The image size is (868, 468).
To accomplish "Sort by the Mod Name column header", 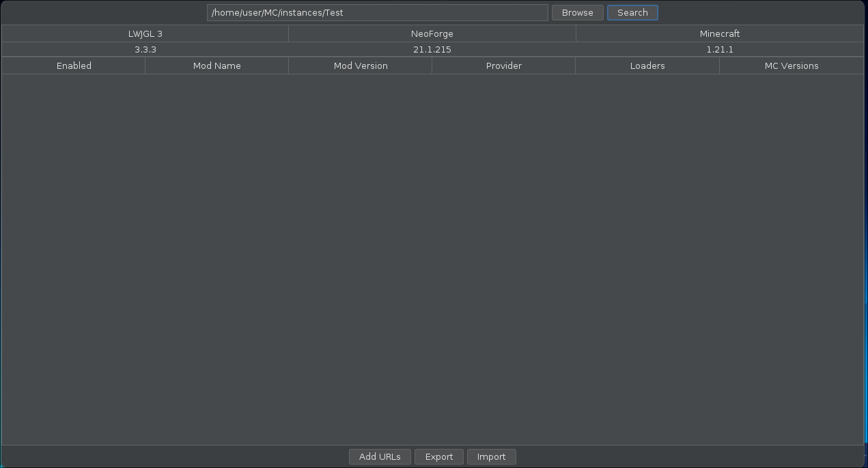I will tap(216, 65).
